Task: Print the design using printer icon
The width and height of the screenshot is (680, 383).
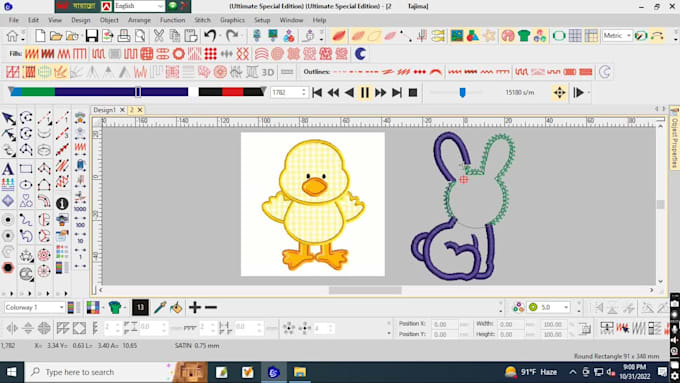Action: pyautogui.click(x=124, y=36)
